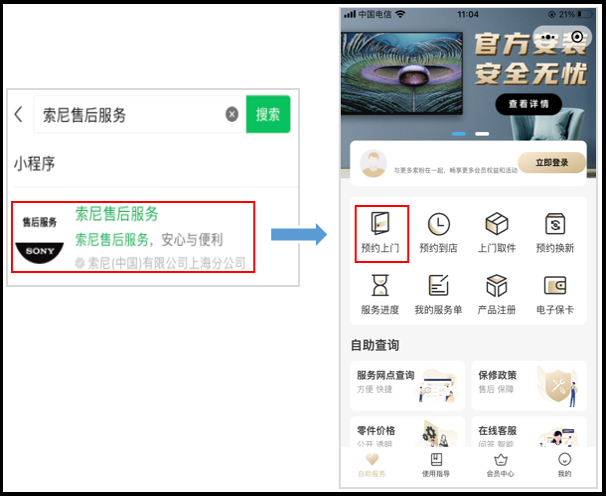606x496 pixels.
Task: Tap the Wi-Fi status icon
Action: [400, 14]
